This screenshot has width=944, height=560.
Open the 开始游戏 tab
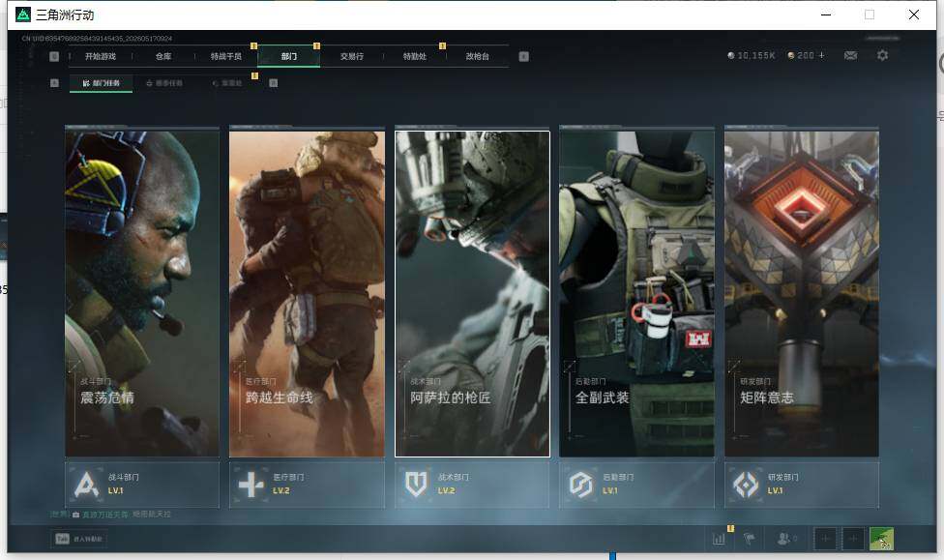[100, 56]
